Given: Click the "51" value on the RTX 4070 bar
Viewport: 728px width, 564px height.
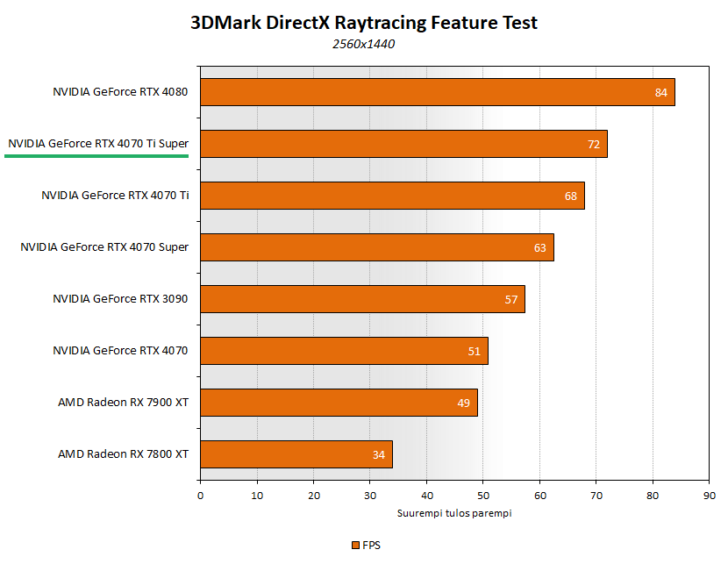Looking at the screenshot, I should pyautogui.click(x=474, y=352).
